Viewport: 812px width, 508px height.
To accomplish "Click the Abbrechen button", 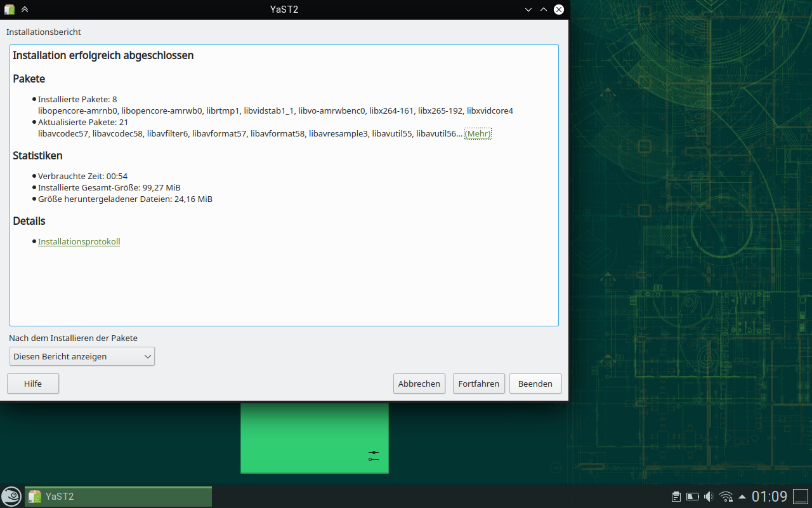I will (419, 384).
